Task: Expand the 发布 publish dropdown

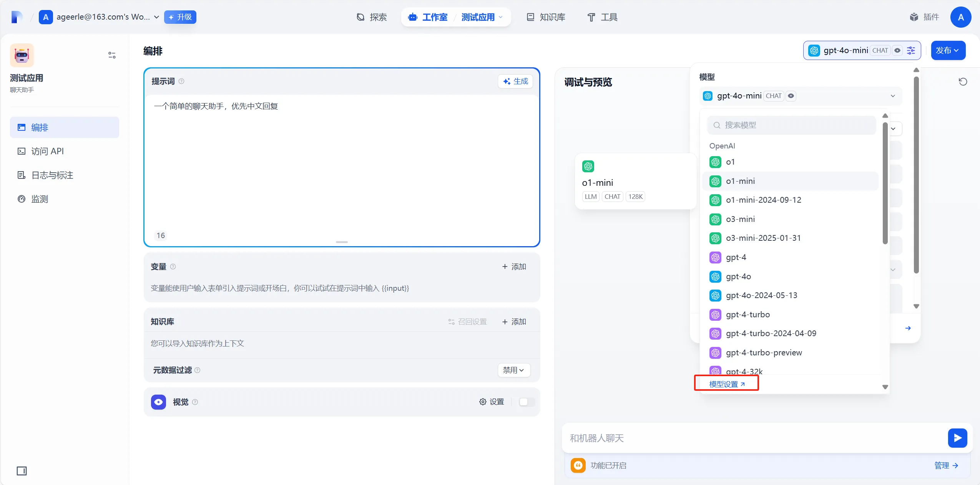Action: click(948, 50)
